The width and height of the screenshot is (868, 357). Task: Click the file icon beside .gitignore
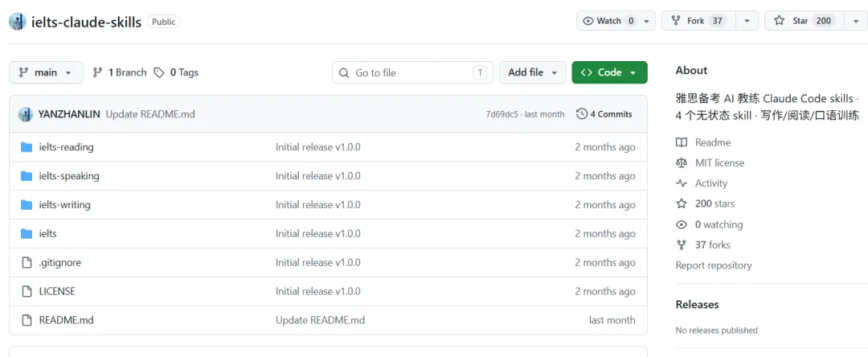tap(27, 262)
